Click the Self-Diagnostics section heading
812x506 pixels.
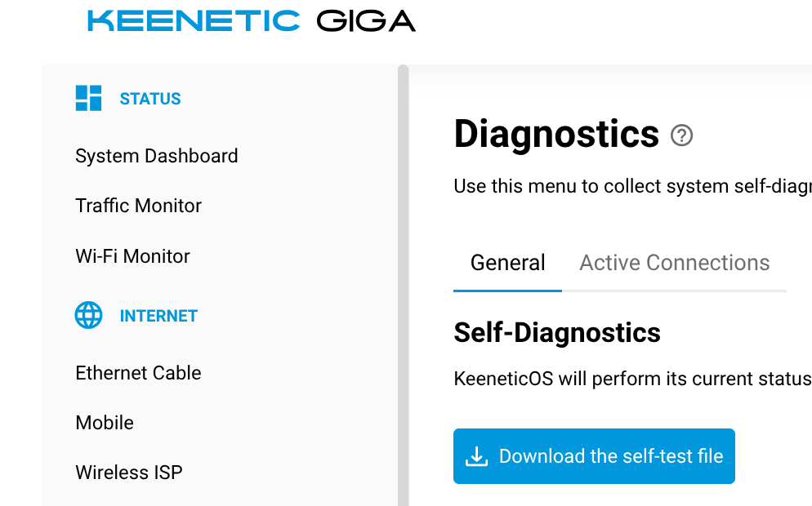pos(556,333)
